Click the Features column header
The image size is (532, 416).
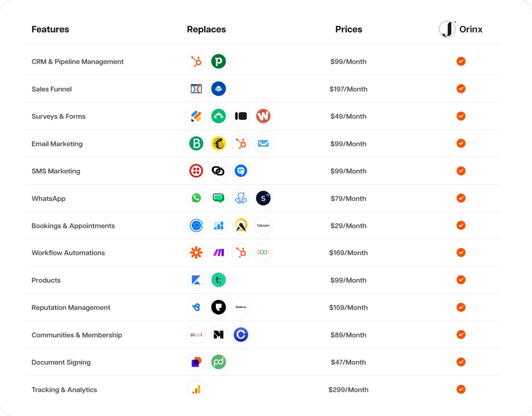50,29
